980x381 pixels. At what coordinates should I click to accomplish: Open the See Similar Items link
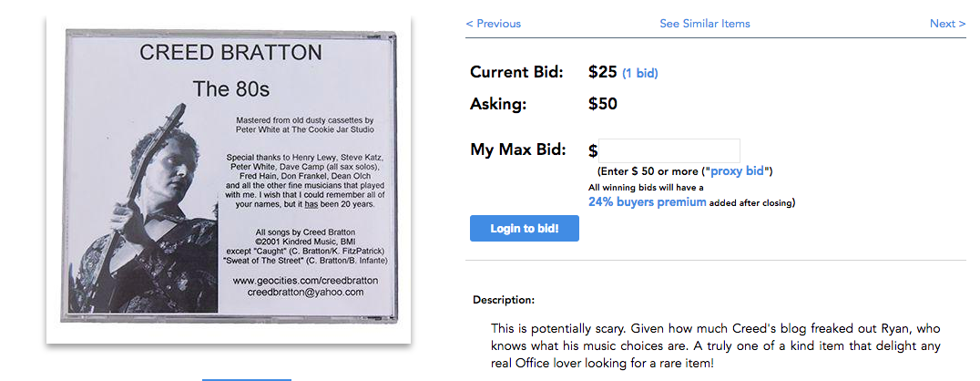(704, 24)
